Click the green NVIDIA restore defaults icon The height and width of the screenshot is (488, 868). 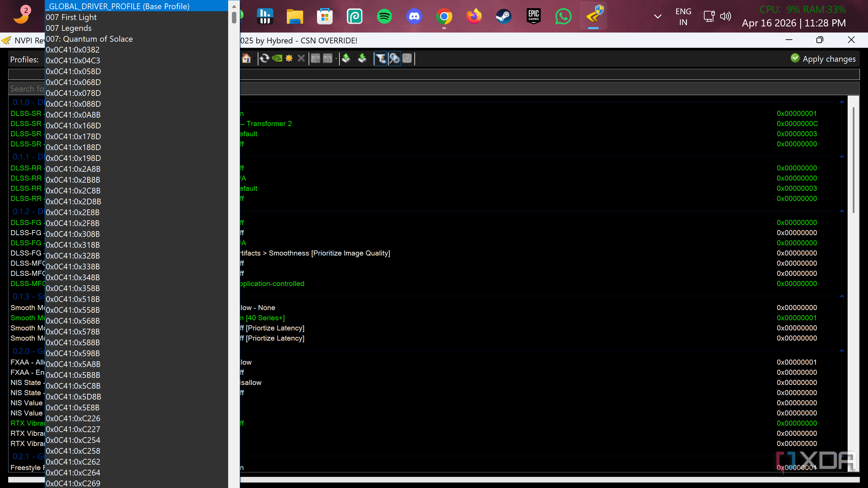(x=277, y=59)
